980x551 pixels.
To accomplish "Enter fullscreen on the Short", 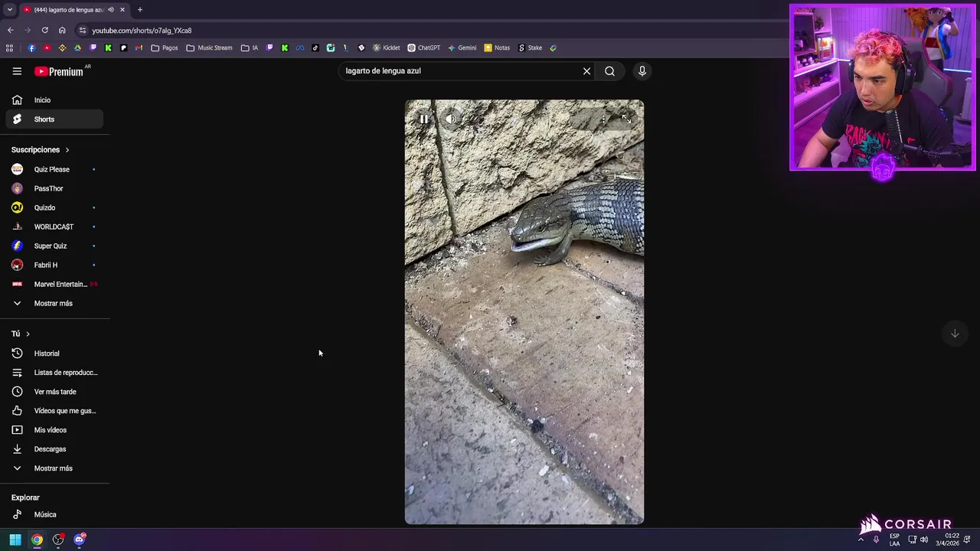I will pyautogui.click(x=626, y=119).
